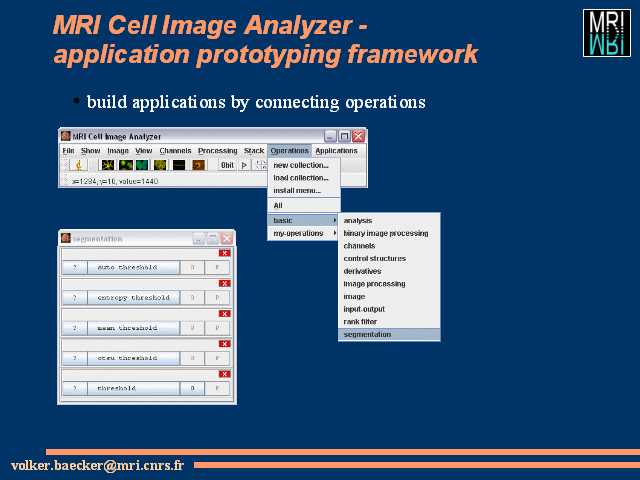Click the 'otsu threshold' operation button
640x480 pixels.
[133, 358]
